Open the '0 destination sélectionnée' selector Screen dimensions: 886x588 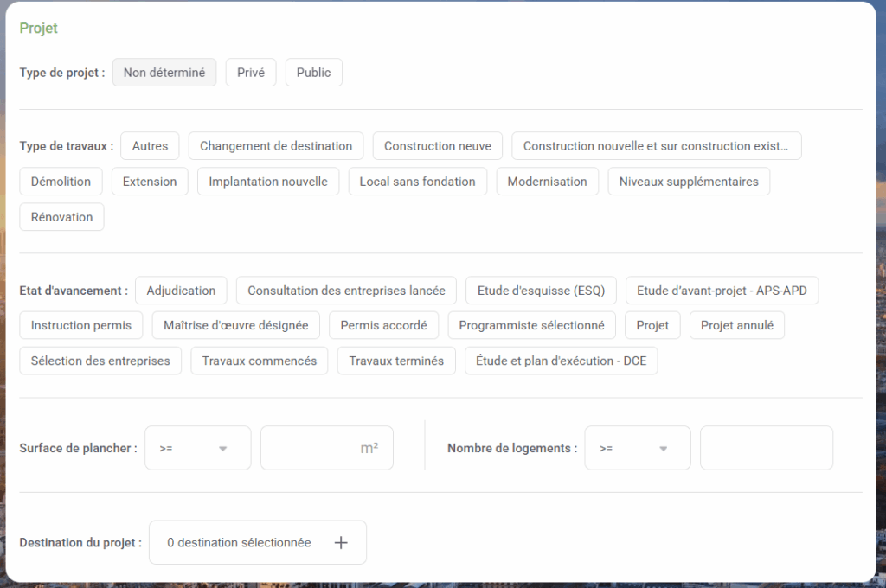click(x=240, y=543)
